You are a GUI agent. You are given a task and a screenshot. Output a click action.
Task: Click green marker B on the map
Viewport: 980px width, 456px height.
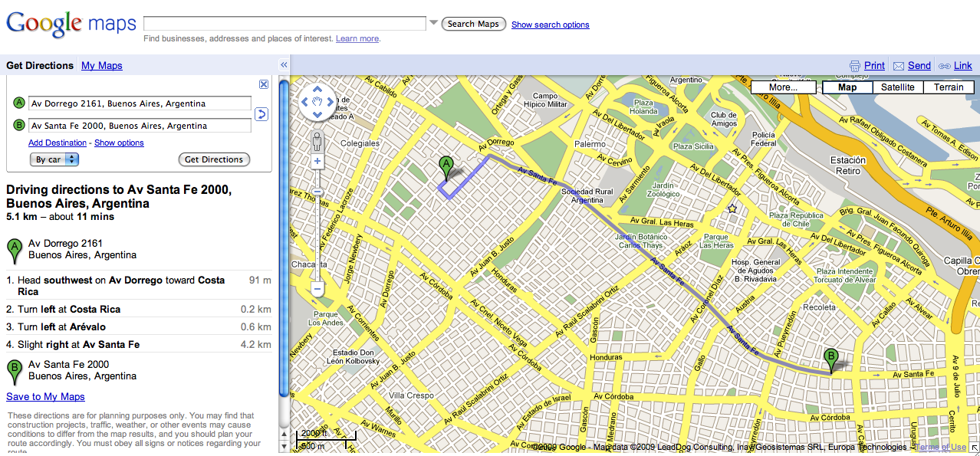click(830, 361)
